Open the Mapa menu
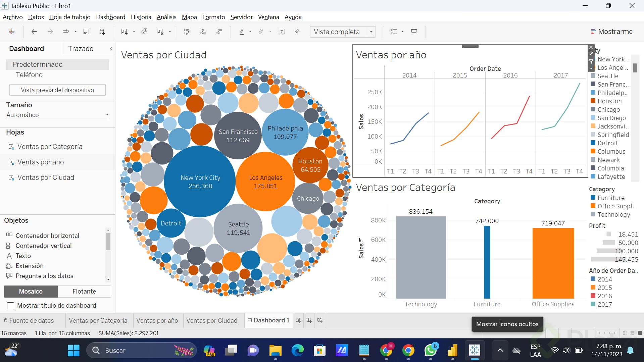The width and height of the screenshot is (644, 362). click(x=189, y=17)
